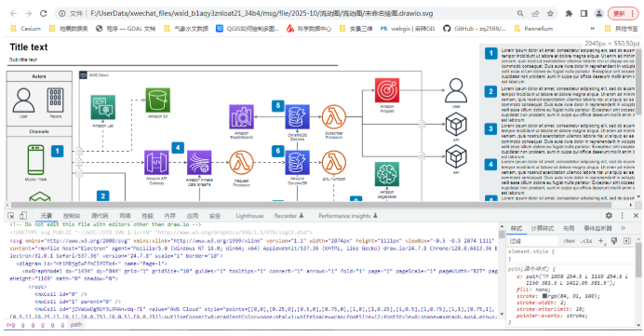Viewport: 644px width, 336px height.
Task: Switch to the 性能 Performance tab
Action: [147, 216]
